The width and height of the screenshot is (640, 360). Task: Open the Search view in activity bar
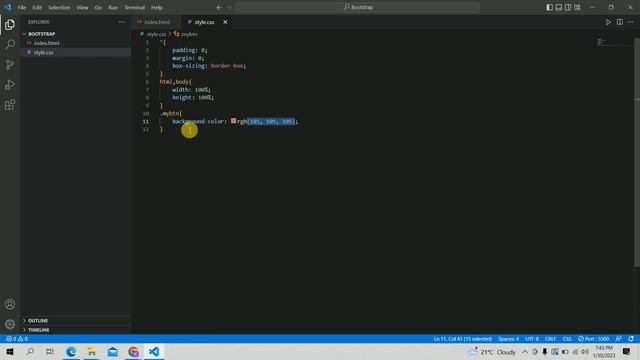click(x=10, y=44)
